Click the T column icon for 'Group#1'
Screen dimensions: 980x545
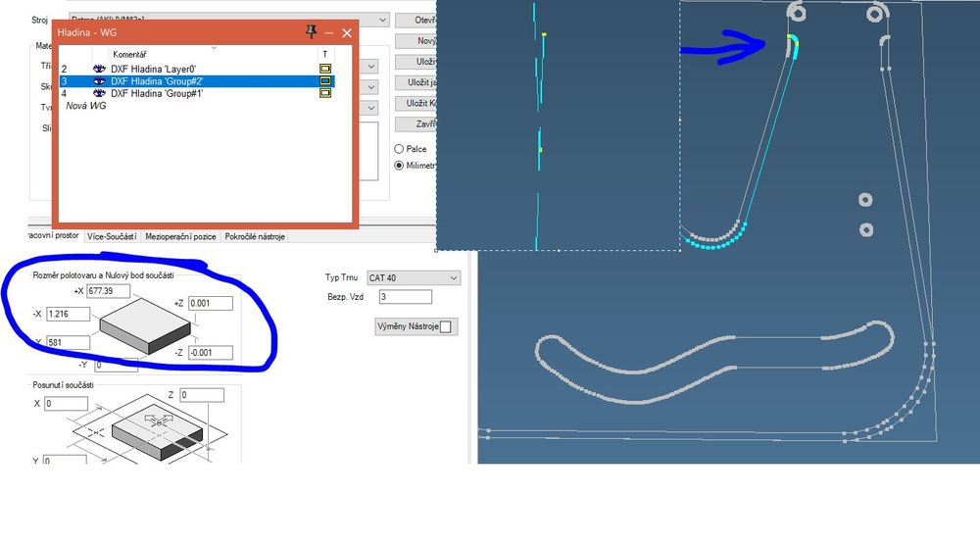click(x=325, y=93)
